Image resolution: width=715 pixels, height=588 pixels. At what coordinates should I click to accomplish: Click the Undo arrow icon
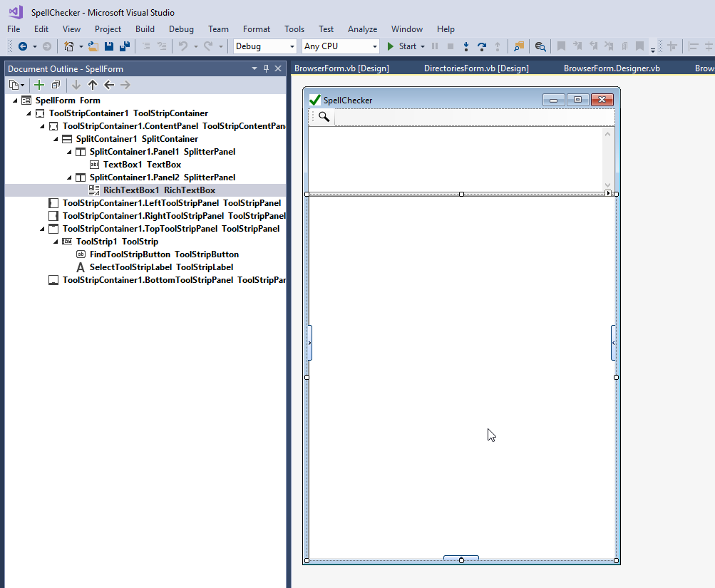pos(183,46)
